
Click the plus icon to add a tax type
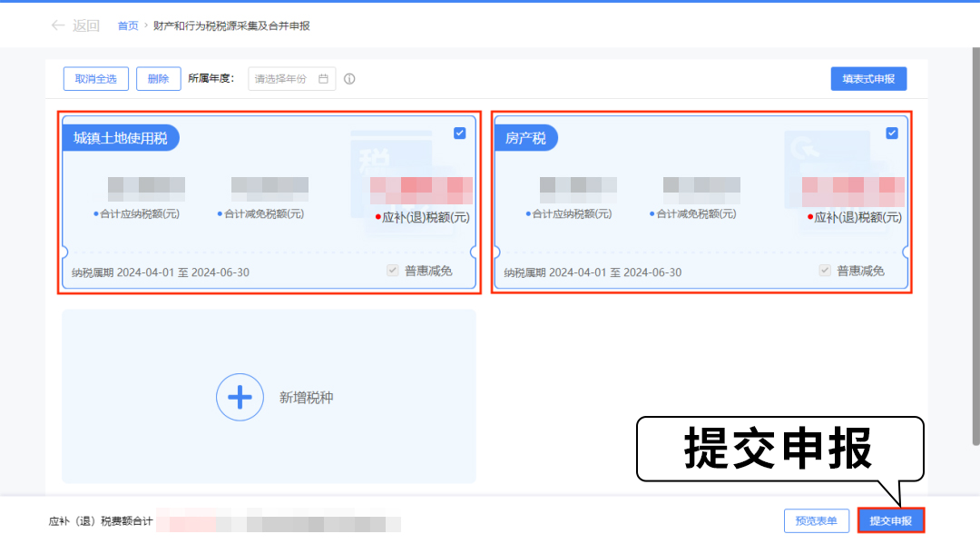[x=239, y=397]
